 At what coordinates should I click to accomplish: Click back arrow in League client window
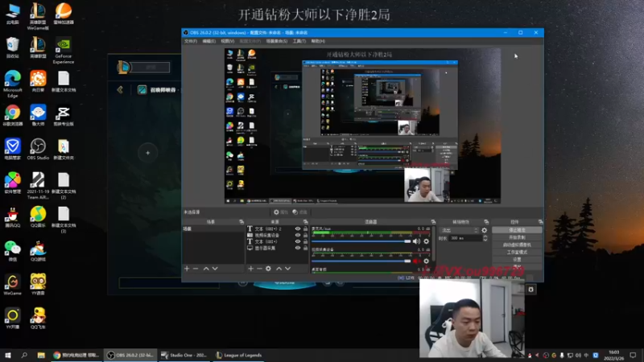(120, 89)
